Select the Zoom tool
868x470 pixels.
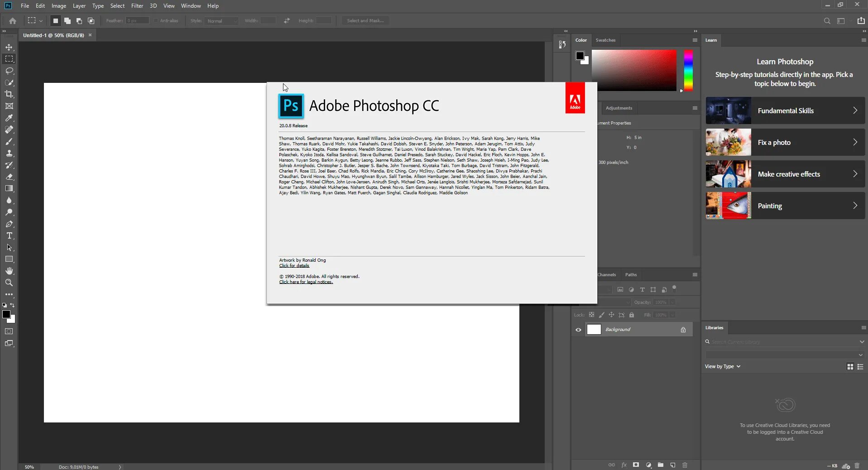(9, 283)
